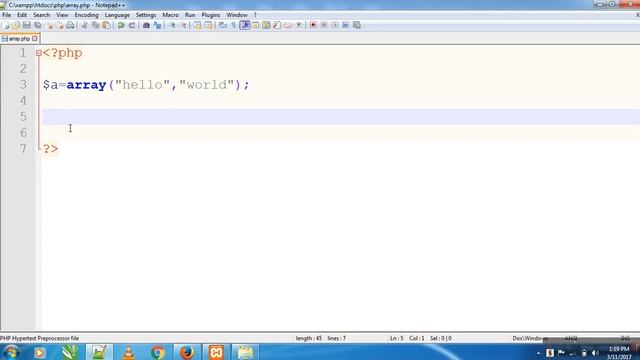Image resolution: width=640 pixels, height=360 pixels.
Task: Click the volume speaker icon in system tray
Action: tap(595, 353)
